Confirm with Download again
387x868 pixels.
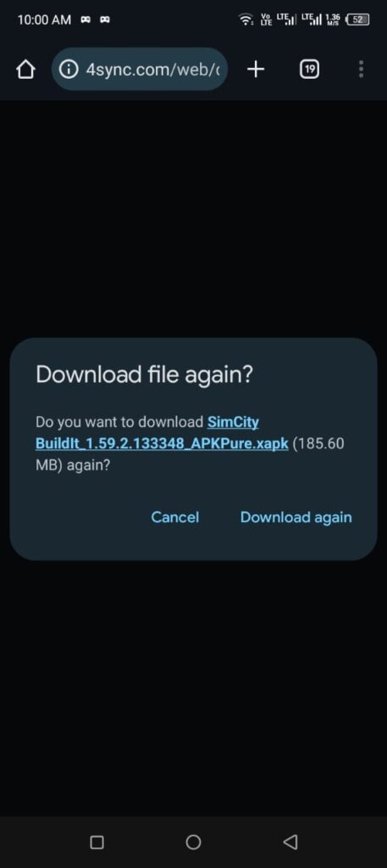296,517
